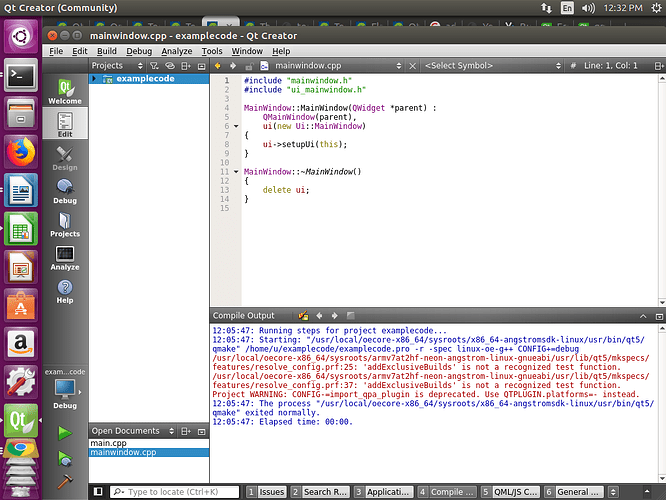Open the Edit menu
The image size is (666, 500).
[80, 51]
